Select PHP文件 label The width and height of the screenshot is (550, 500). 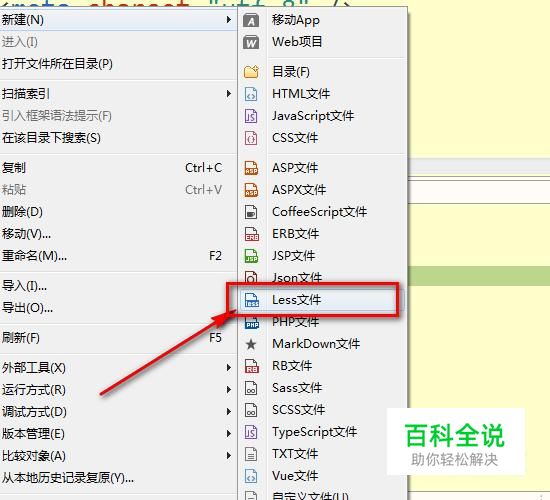click(295, 322)
